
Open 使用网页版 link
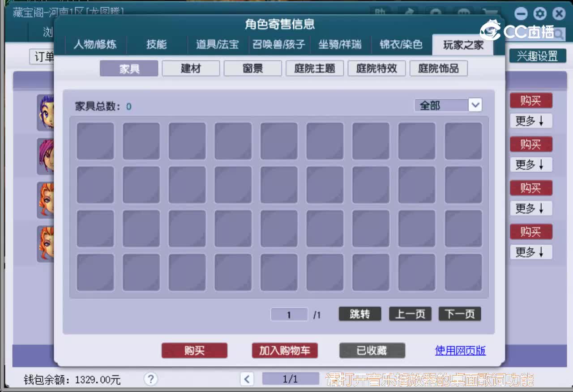[460, 351]
